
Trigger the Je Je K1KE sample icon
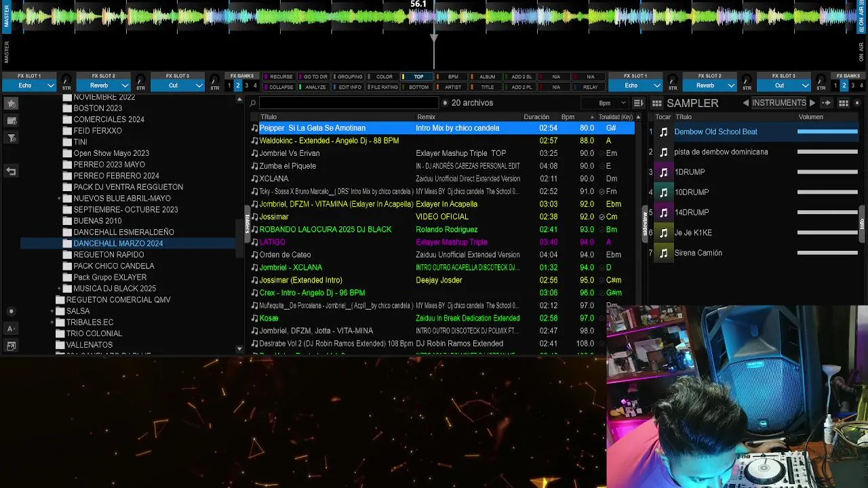pyautogui.click(x=664, y=233)
